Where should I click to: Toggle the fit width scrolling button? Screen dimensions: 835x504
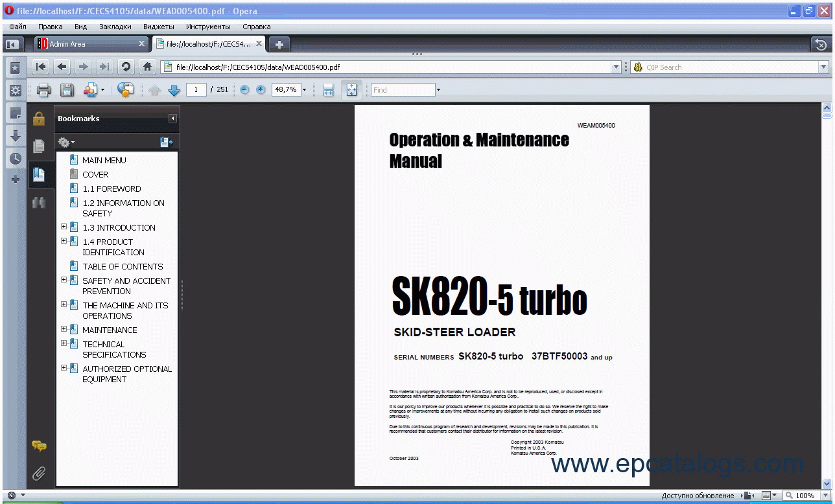[328, 90]
